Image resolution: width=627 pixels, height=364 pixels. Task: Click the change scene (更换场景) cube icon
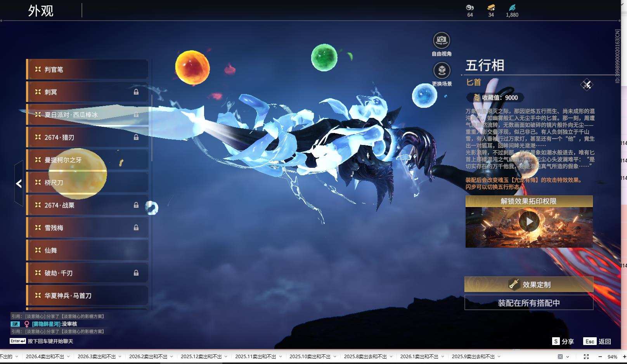coord(442,71)
